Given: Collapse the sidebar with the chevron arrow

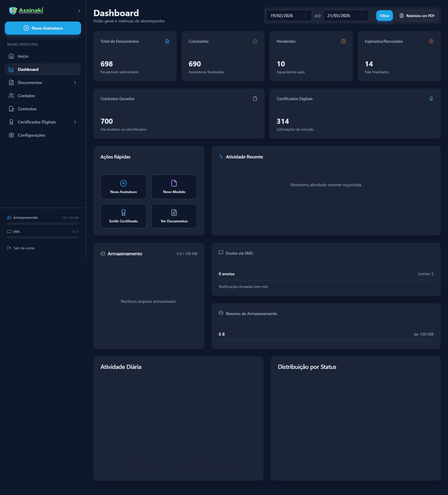Looking at the screenshot, I should pyautogui.click(x=79, y=11).
